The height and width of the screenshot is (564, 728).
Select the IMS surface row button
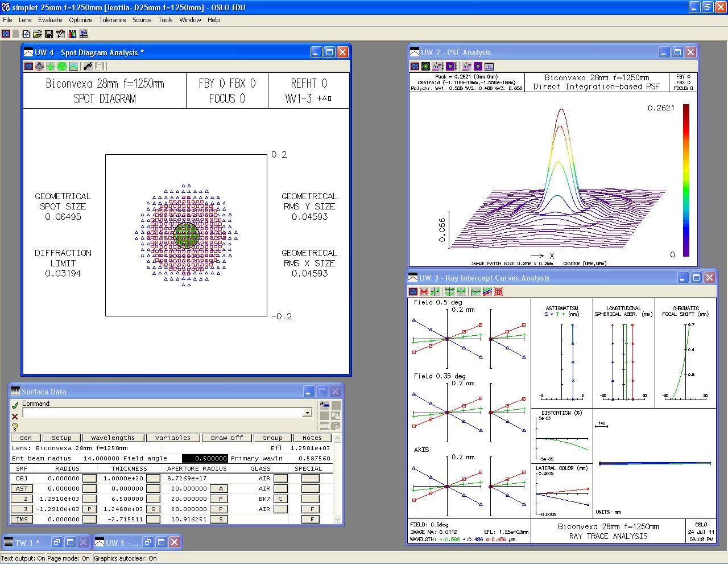click(x=22, y=519)
